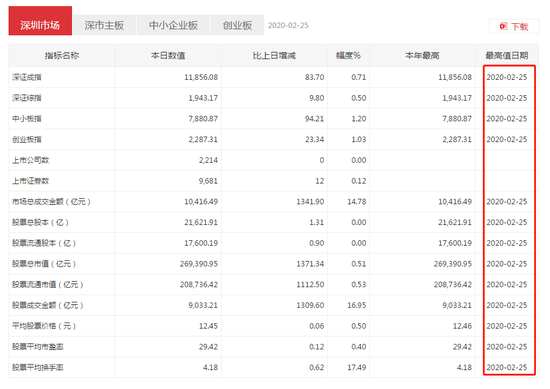Click the 指标名称 column header

62,55
